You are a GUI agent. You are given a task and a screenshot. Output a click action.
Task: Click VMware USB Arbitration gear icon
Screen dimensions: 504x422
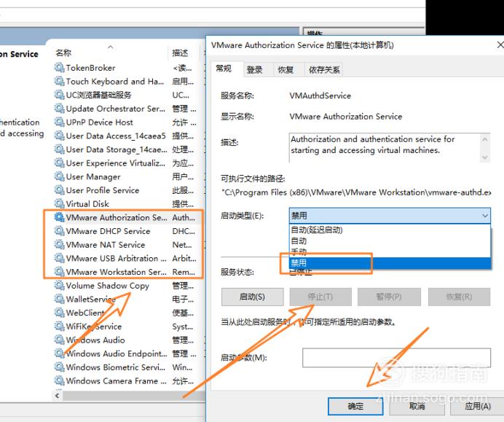59,258
